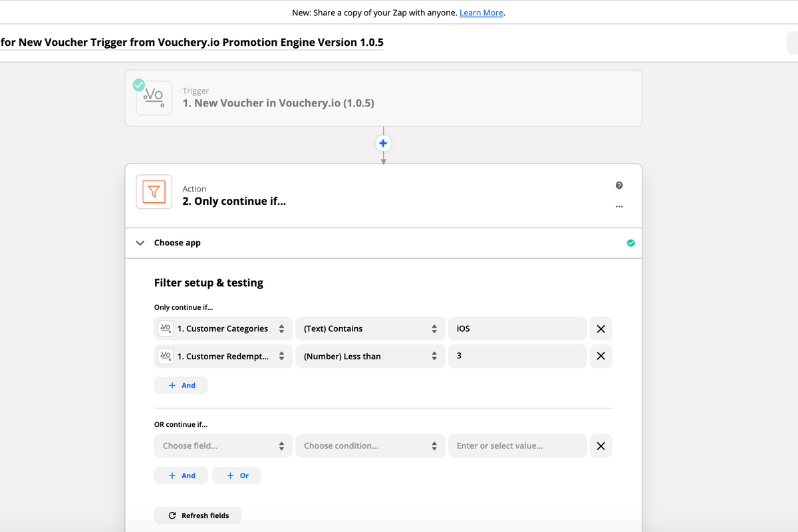The image size is (798, 532).
Task: Click the Refresh fields button
Action: pos(198,515)
